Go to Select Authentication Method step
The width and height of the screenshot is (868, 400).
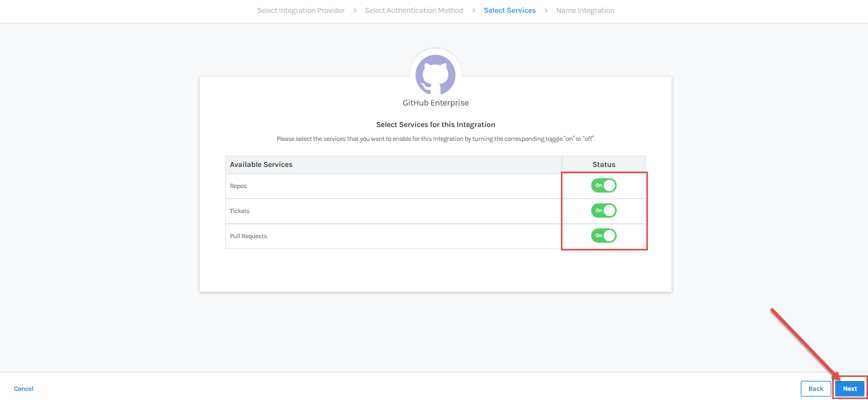pyautogui.click(x=414, y=10)
